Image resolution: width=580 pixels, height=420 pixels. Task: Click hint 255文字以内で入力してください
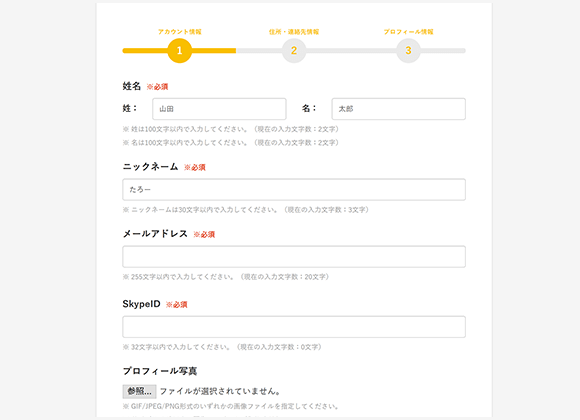coord(226,277)
